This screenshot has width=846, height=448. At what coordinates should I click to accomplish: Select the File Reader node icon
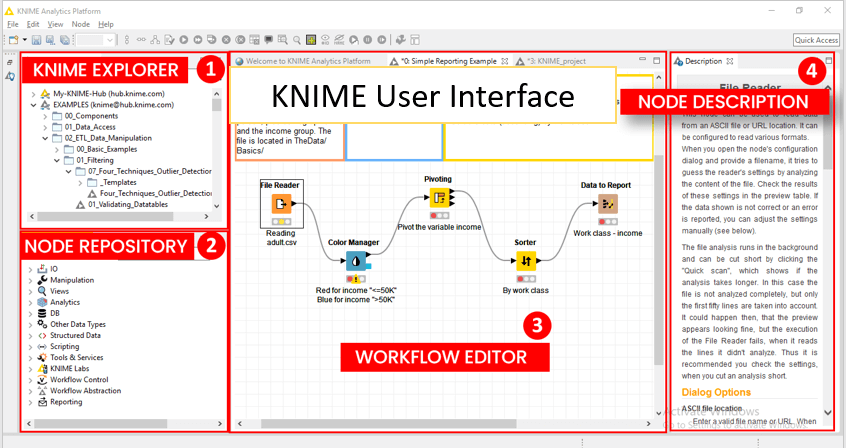(x=280, y=203)
